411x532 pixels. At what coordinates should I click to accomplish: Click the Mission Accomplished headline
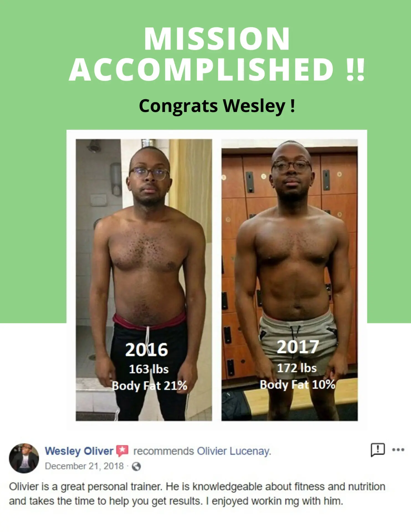pos(217,54)
